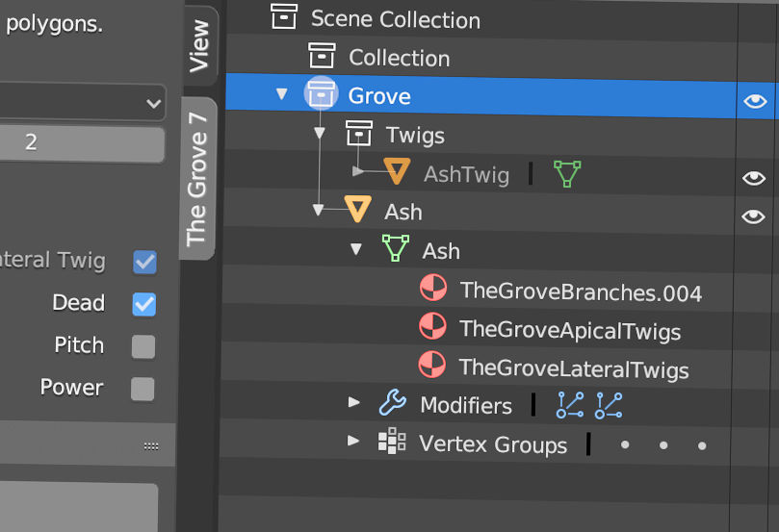This screenshot has height=532, width=779.
Task: Click the orange AshTwig object icon
Action: [x=397, y=170]
